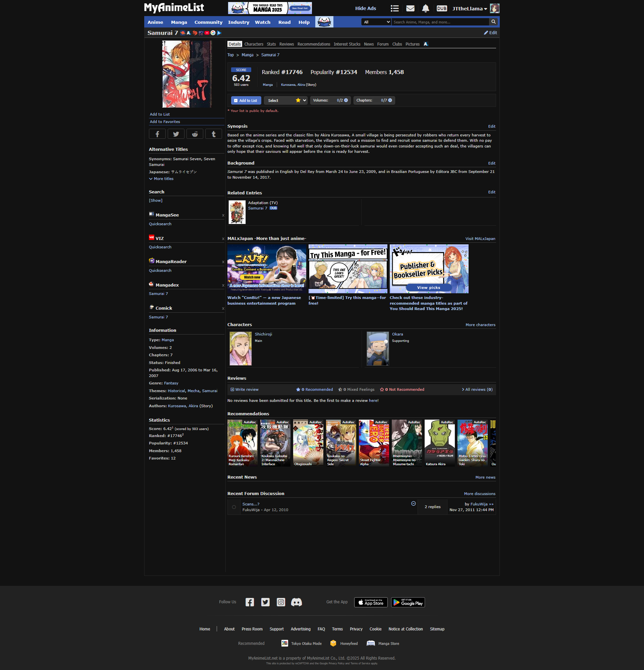Open Discord icon in footer
The height and width of the screenshot is (670, 644).
(296, 602)
